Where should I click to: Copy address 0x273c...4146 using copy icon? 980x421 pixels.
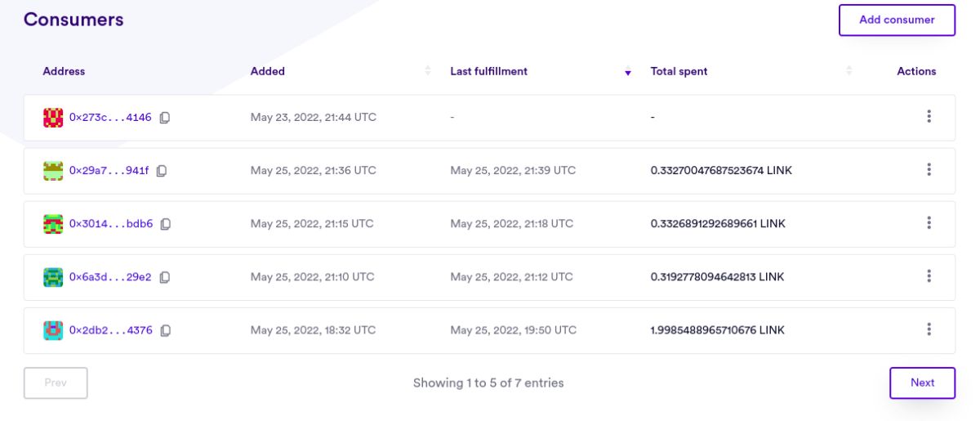click(165, 118)
